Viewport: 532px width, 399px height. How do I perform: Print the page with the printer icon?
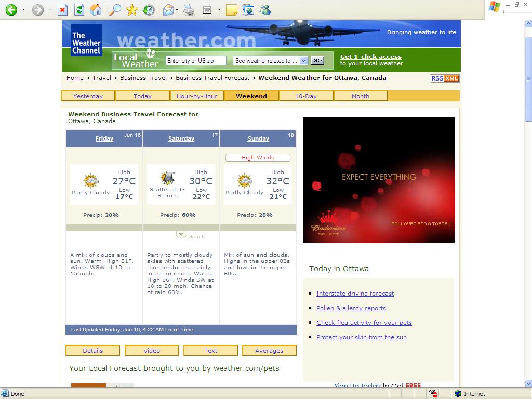(x=189, y=10)
